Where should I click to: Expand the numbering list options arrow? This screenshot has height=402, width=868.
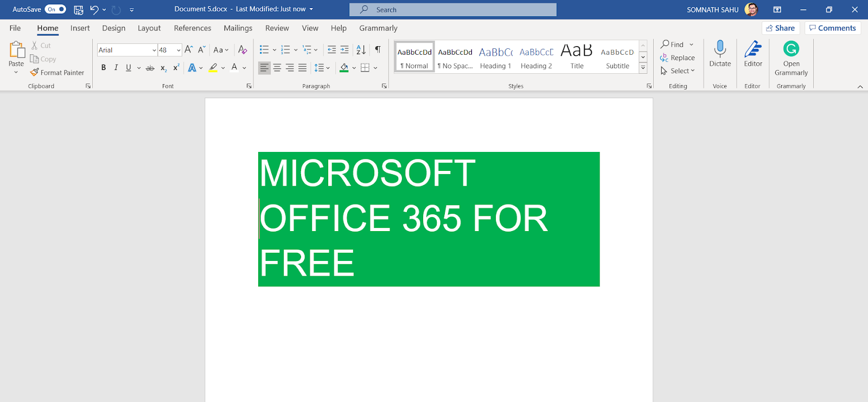(x=296, y=50)
